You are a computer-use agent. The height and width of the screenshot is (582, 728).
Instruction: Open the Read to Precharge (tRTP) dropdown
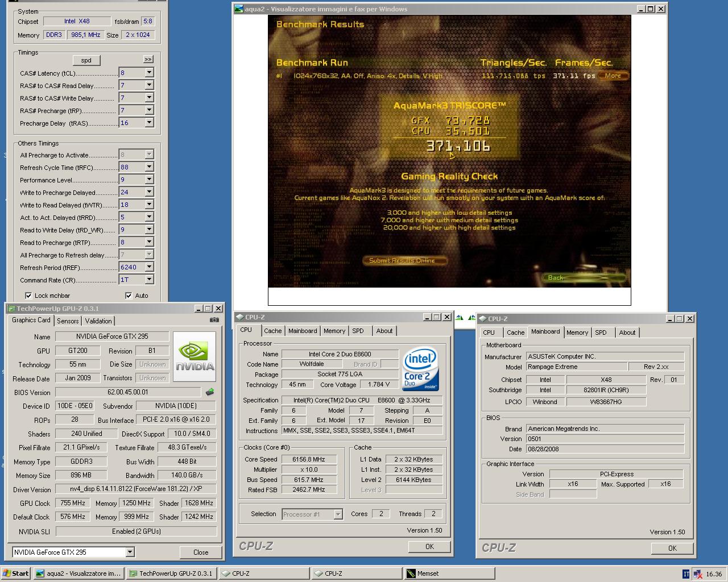click(x=149, y=242)
